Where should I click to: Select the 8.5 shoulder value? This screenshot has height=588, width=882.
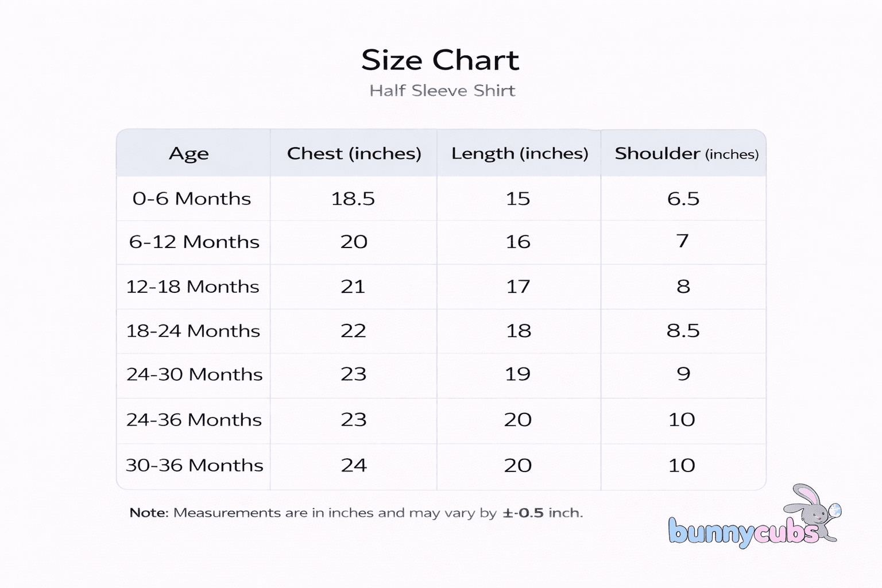[x=683, y=331]
